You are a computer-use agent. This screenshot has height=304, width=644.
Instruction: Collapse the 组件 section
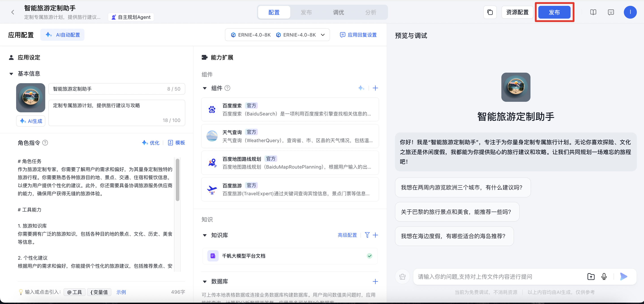[x=205, y=88]
